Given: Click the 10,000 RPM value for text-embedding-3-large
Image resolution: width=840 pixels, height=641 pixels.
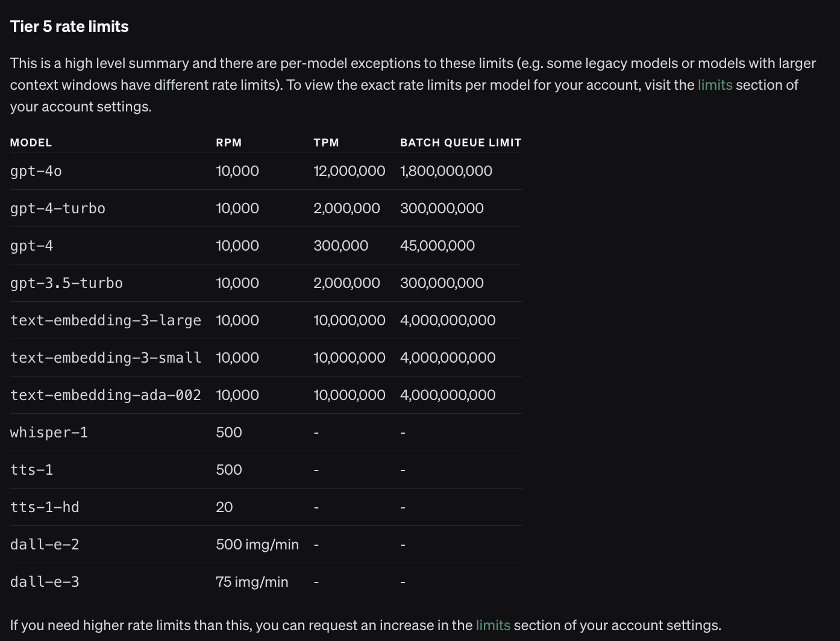Looking at the screenshot, I should coord(237,320).
